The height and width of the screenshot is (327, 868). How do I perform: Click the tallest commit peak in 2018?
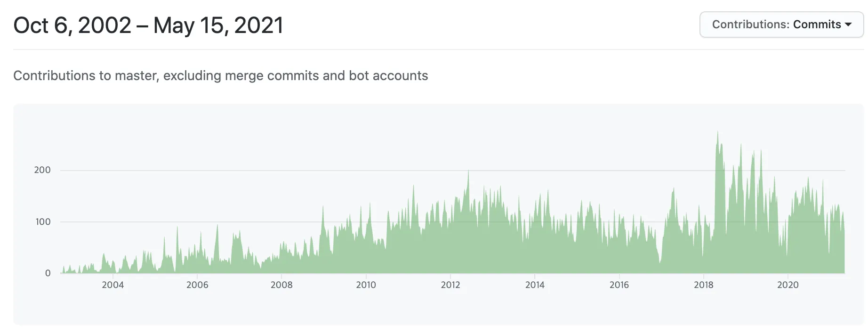click(717, 133)
